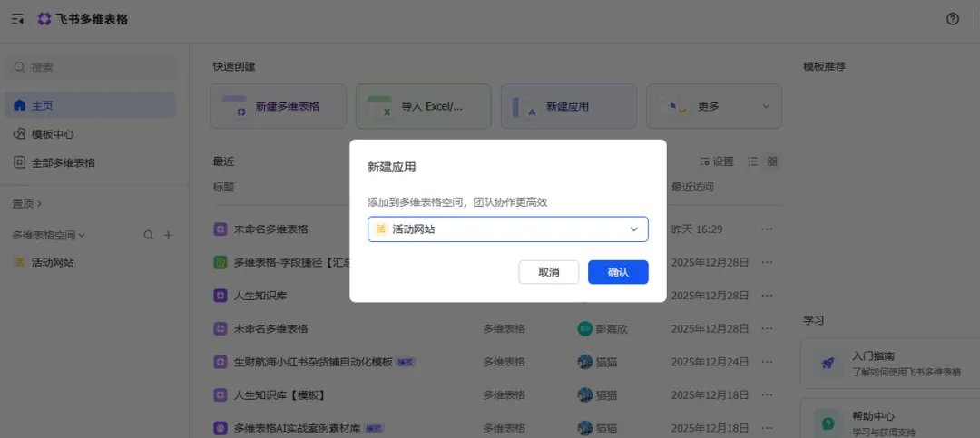
Task: Expand the 置顶 section
Action: coord(27,204)
